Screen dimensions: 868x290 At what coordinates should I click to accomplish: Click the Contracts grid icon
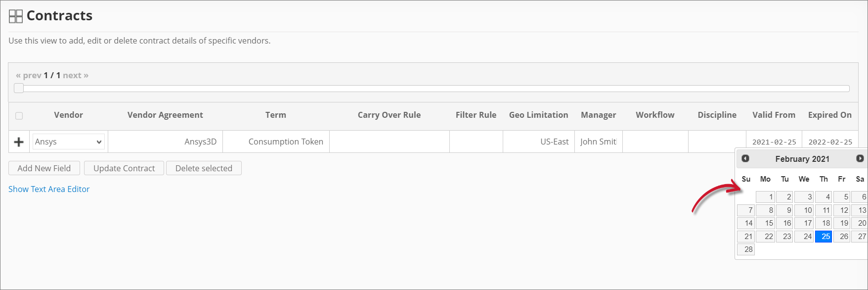(16, 16)
